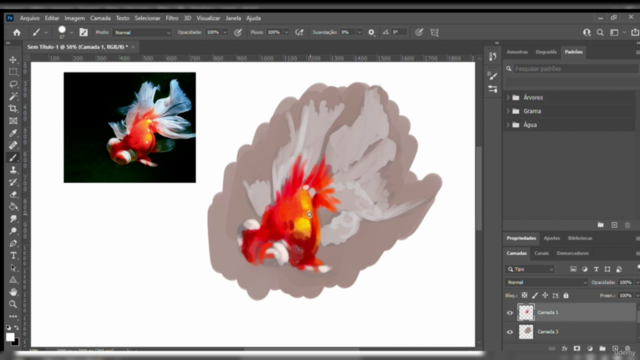Toggle airbrush build-up effect
Screen dimensions: 640x360
[299, 32]
